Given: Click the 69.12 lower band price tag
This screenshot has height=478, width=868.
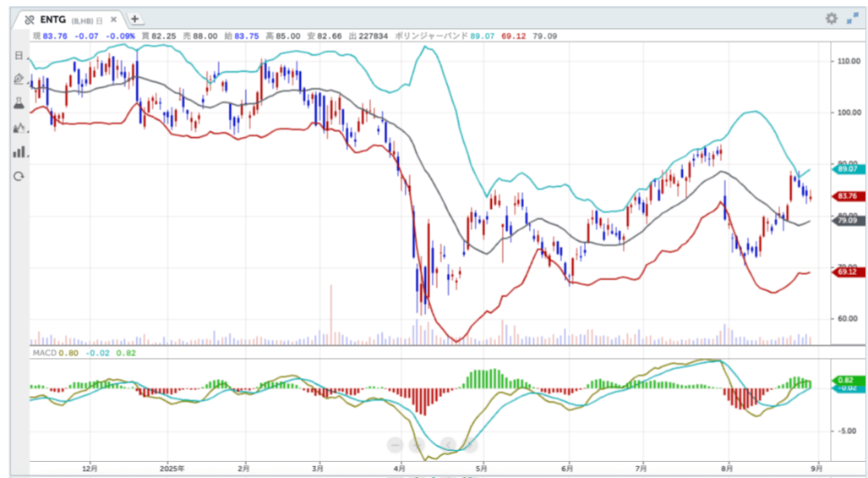Looking at the screenshot, I should pos(847,272).
